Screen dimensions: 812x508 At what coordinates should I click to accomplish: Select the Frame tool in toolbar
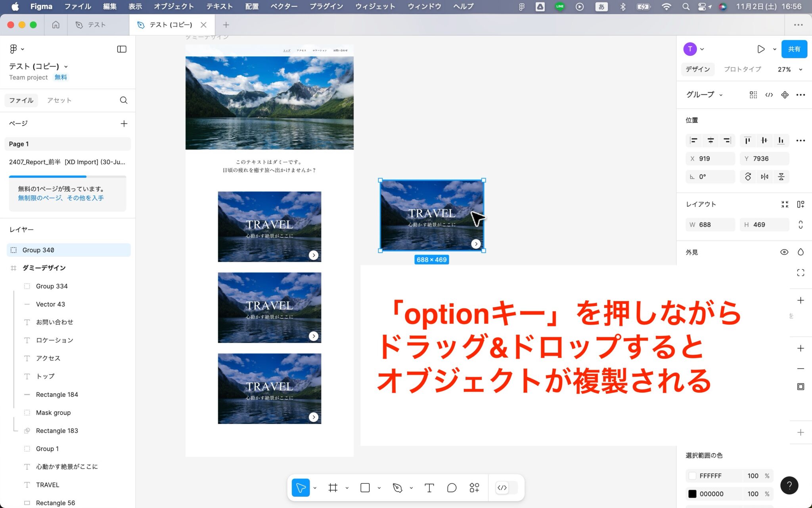click(333, 488)
